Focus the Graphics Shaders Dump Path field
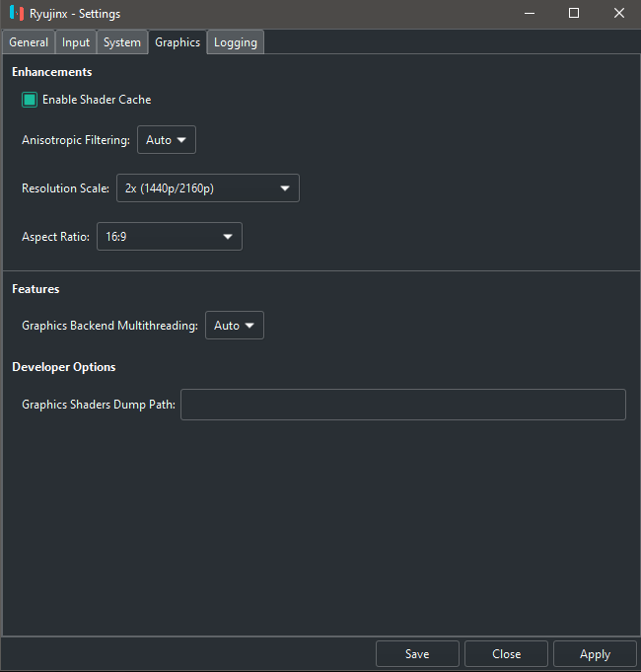Screen dimensions: 641x672 pyautogui.click(x=403, y=405)
